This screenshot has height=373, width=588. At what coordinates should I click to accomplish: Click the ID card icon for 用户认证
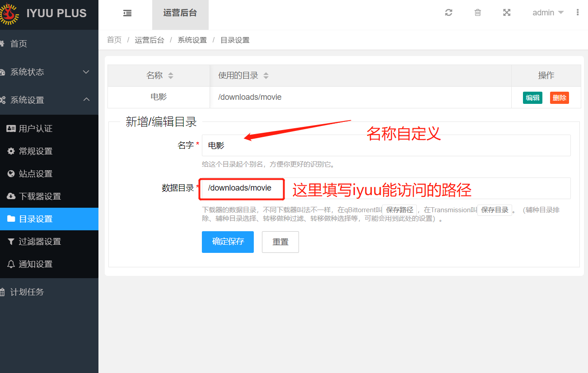pyautogui.click(x=11, y=129)
